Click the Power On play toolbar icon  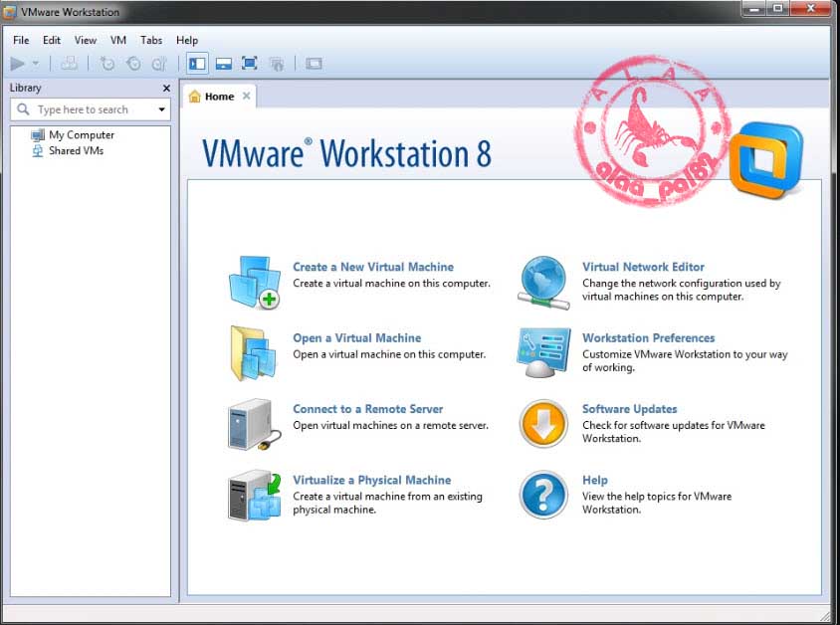[17, 64]
